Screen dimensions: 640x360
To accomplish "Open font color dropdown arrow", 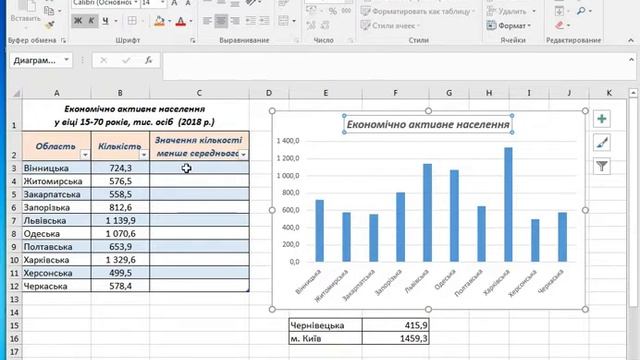I will click(x=191, y=21).
